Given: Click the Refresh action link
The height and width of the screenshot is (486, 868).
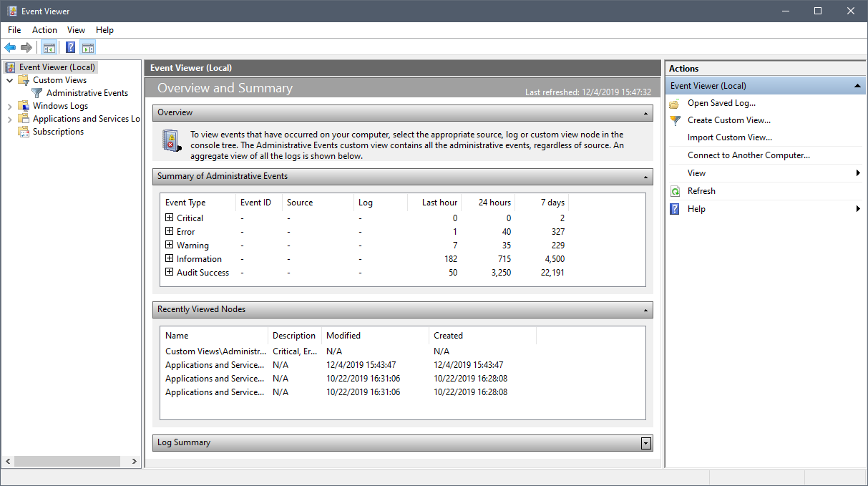Looking at the screenshot, I should [x=701, y=191].
